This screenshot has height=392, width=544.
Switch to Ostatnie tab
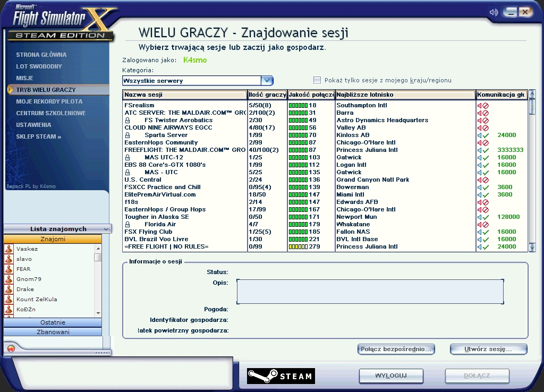point(53,322)
